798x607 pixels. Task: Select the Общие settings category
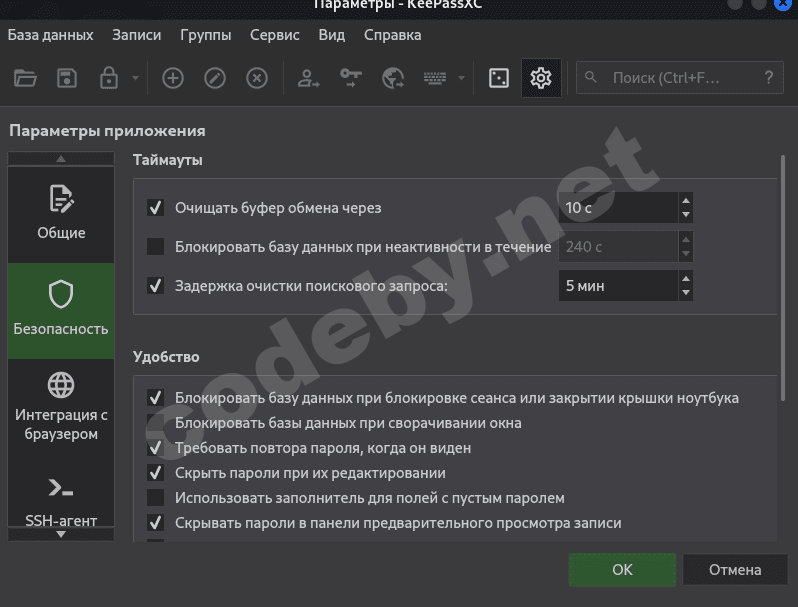click(x=61, y=215)
